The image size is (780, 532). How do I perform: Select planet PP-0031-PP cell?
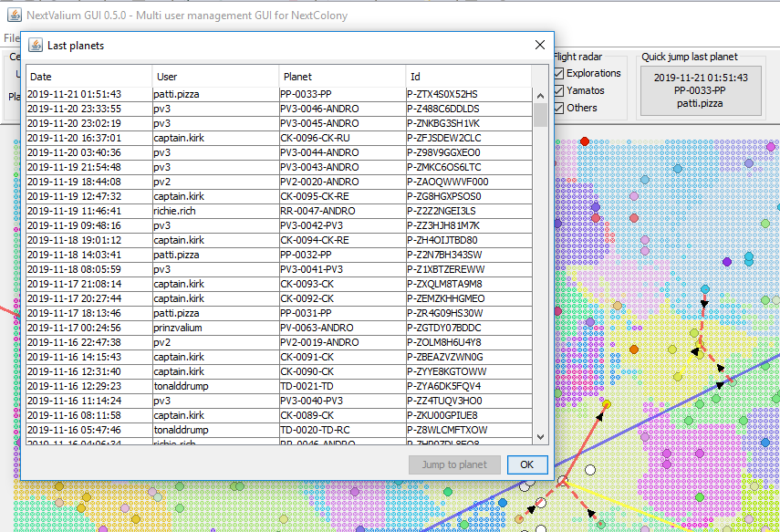point(342,313)
